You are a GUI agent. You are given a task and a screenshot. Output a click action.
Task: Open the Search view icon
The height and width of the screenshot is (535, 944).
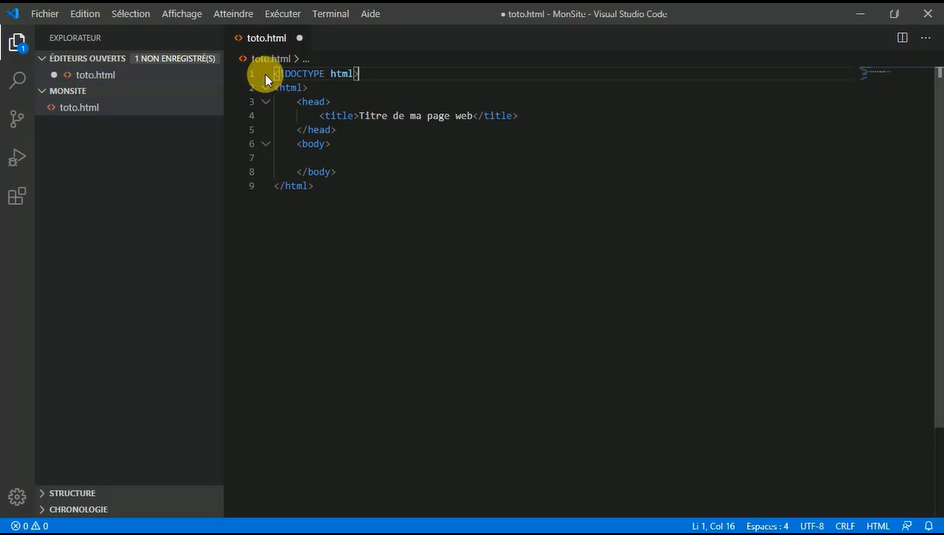click(x=17, y=81)
